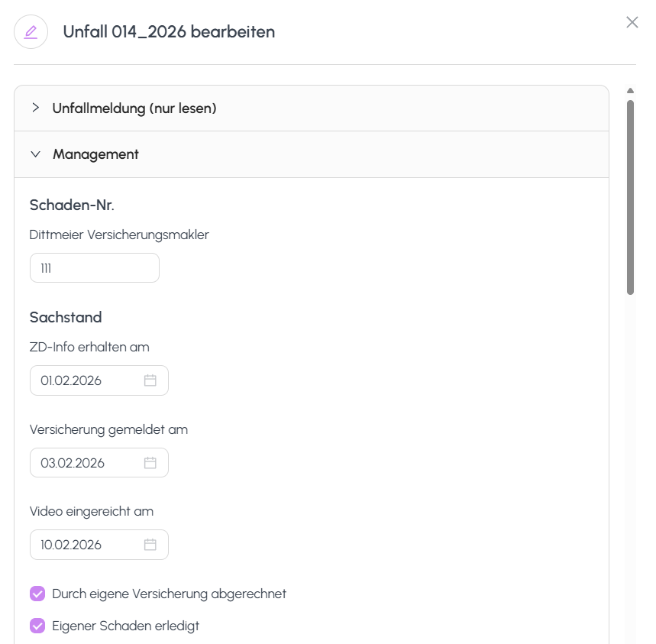
Task: Collapse section via Management chevron arrow
Action: [35, 154]
